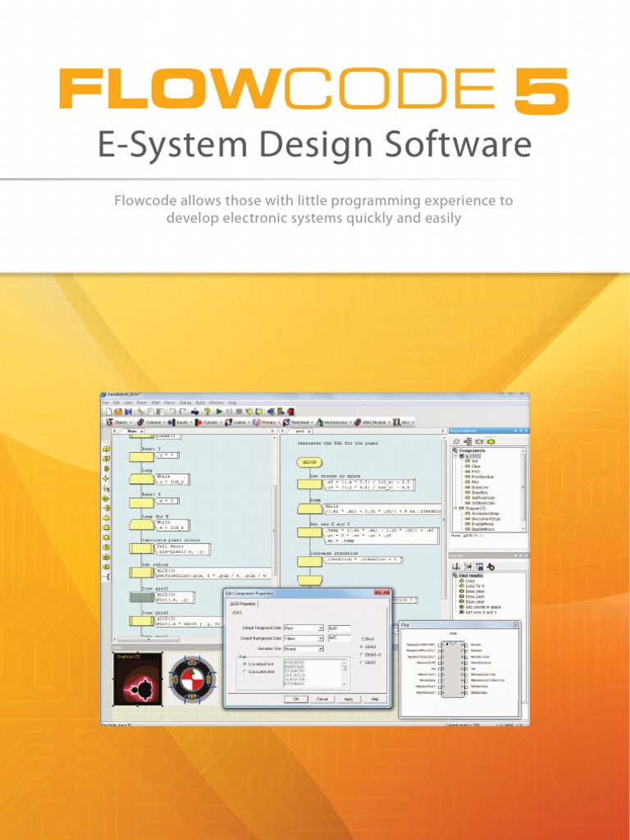Switch to the Main flowchart tab

[132, 431]
